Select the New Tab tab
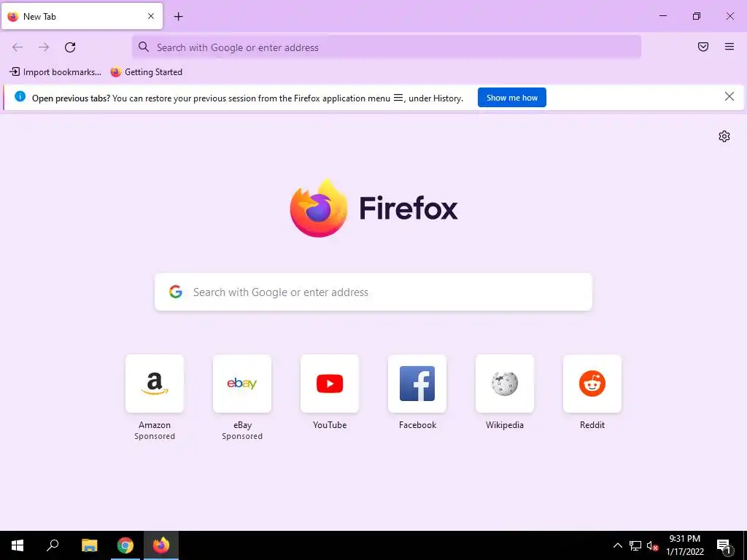 pyautogui.click(x=82, y=16)
